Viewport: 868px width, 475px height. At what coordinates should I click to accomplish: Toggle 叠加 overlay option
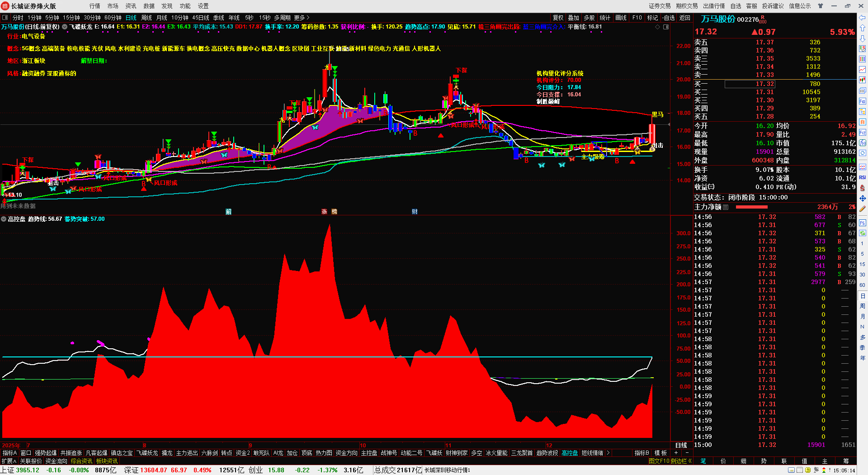(574, 18)
